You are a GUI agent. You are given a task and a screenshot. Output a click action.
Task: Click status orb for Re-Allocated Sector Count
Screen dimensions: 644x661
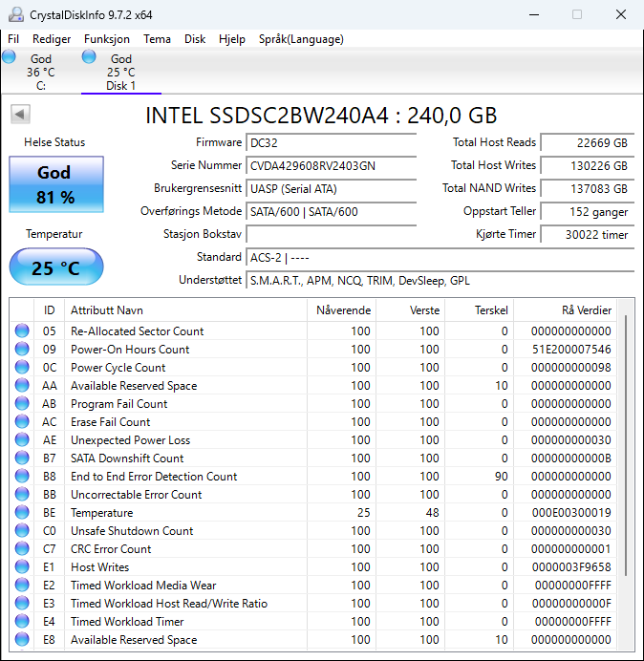pyautogui.click(x=22, y=330)
